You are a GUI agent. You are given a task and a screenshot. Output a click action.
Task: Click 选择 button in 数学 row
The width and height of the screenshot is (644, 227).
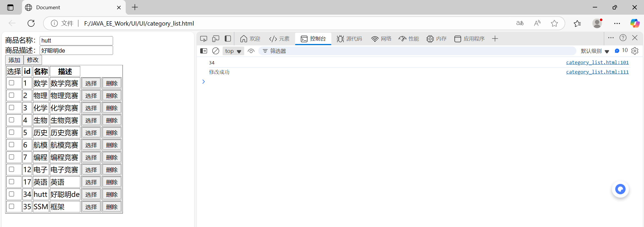point(91,83)
